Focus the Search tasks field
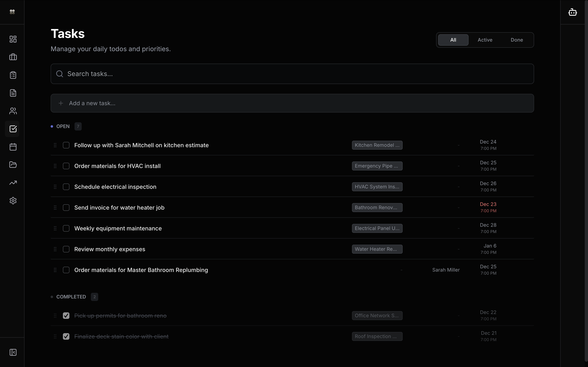This screenshot has width=588, height=367. click(x=292, y=74)
